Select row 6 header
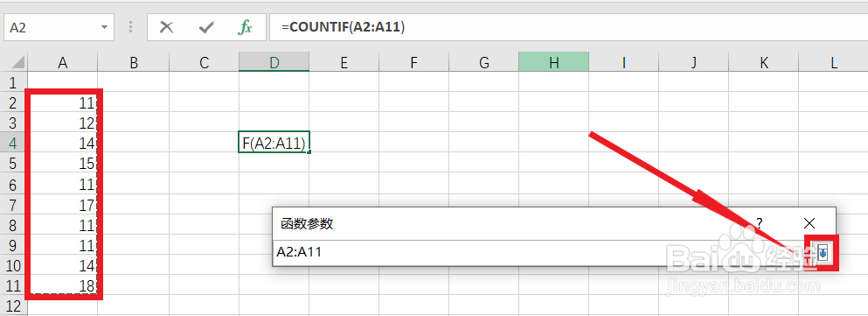The width and height of the screenshot is (868, 316). 14,184
